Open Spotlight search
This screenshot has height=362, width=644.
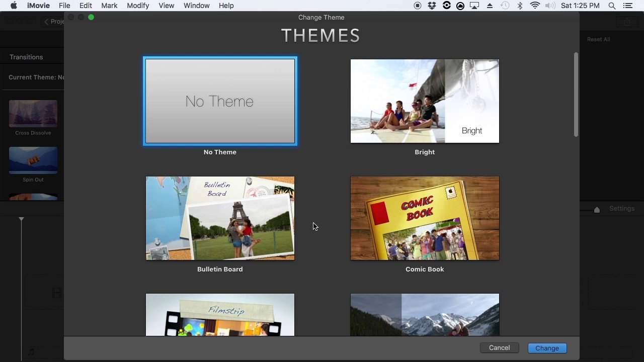coord(612,6)
